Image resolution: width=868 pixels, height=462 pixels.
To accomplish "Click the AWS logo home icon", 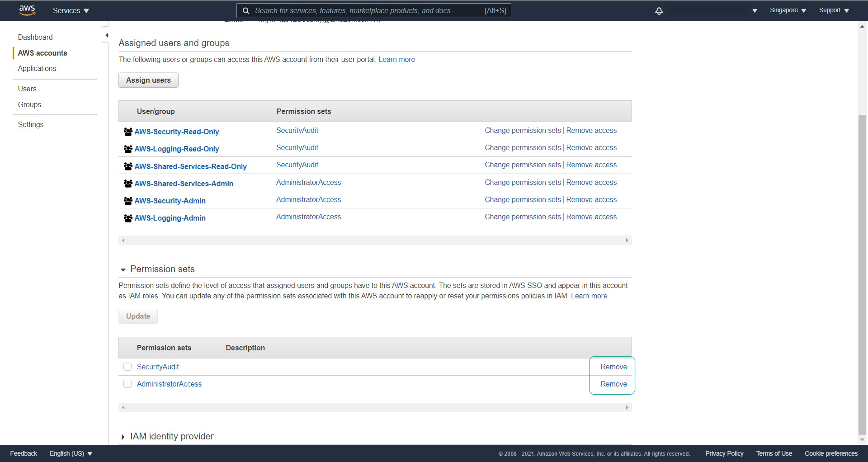I will click(x=27, y=10).
